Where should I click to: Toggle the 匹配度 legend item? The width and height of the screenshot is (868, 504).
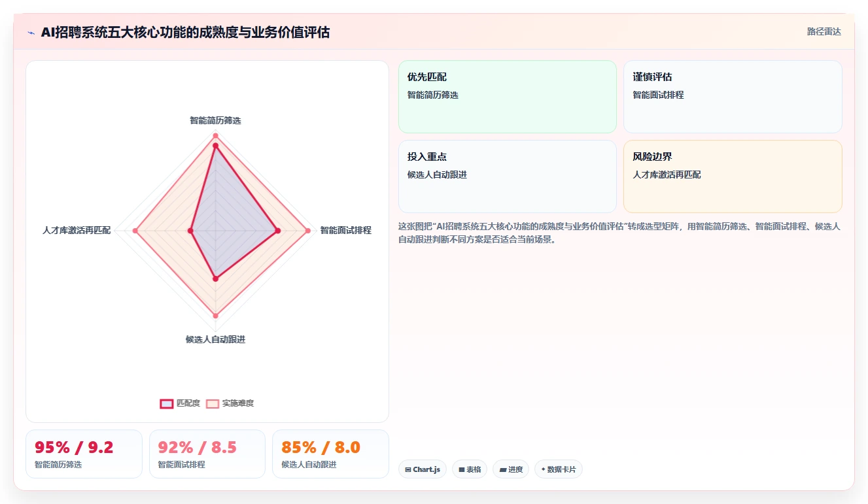coord(180,403)
